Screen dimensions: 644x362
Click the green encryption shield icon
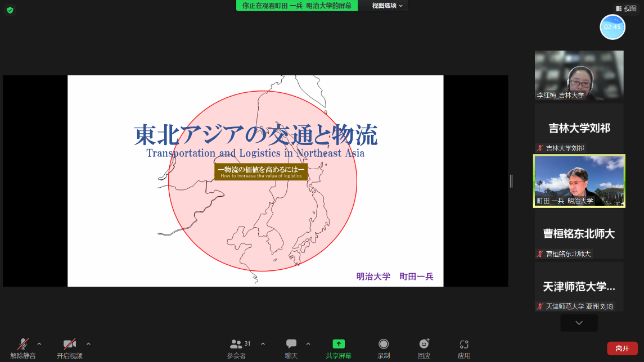pyautogui.click(x=10, y=10)
